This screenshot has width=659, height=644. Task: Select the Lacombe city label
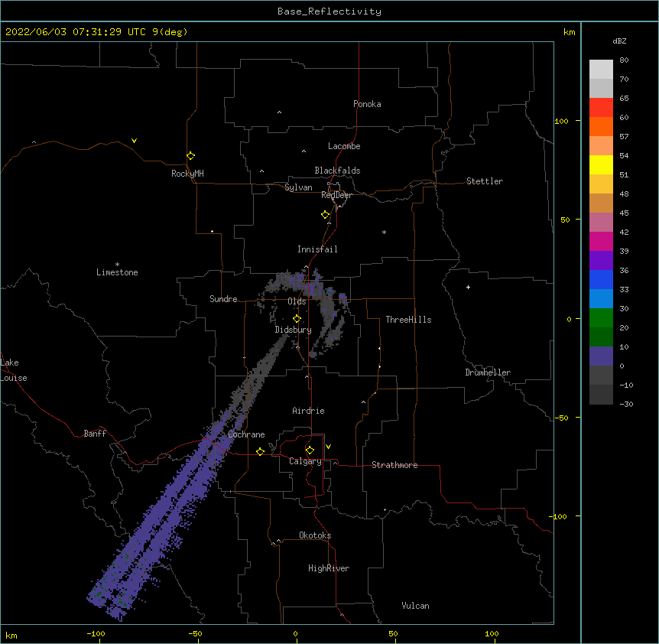(344, 146)
